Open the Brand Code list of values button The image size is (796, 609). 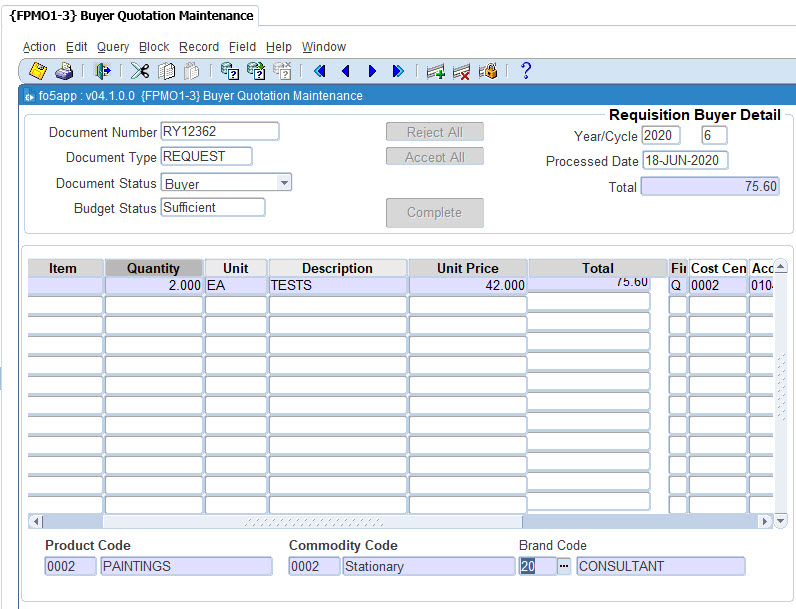pyautogui.click(x=565, y=566)
